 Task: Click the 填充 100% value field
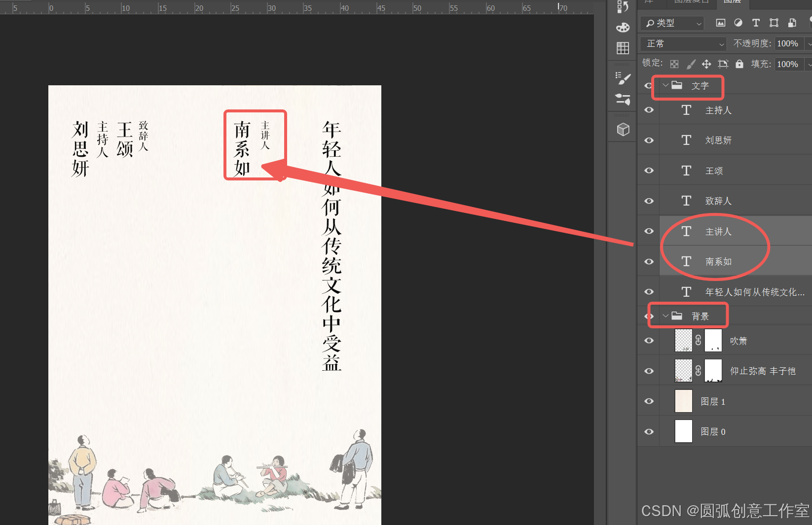788,64
